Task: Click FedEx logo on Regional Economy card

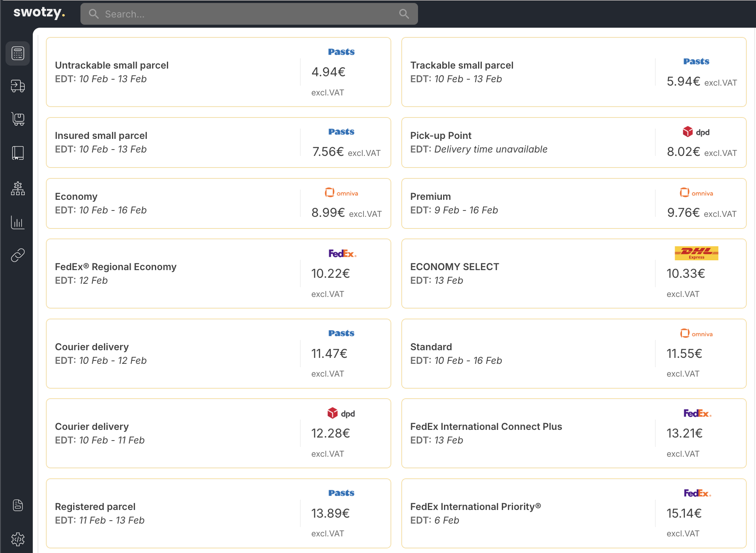Action: (342, 253)
